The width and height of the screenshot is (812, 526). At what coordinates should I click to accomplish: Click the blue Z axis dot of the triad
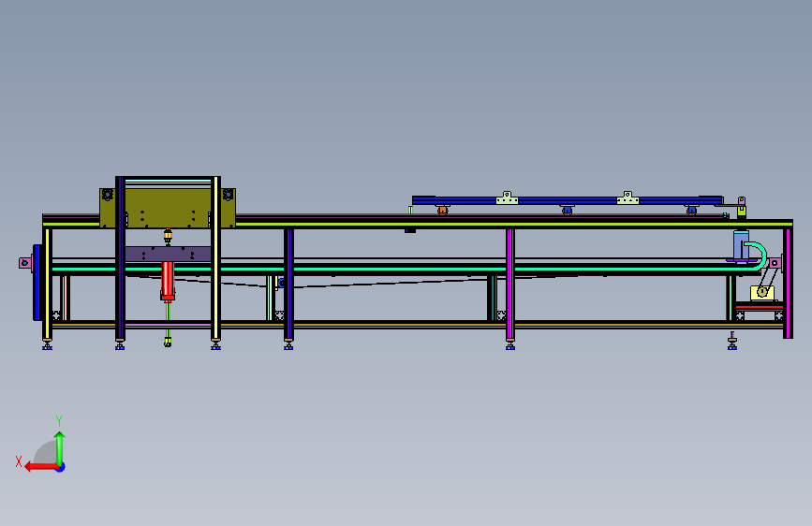tap(61, 467)
